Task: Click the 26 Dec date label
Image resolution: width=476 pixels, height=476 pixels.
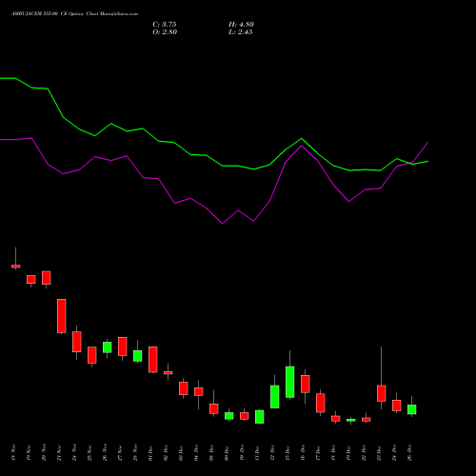Action: (409, 452)
